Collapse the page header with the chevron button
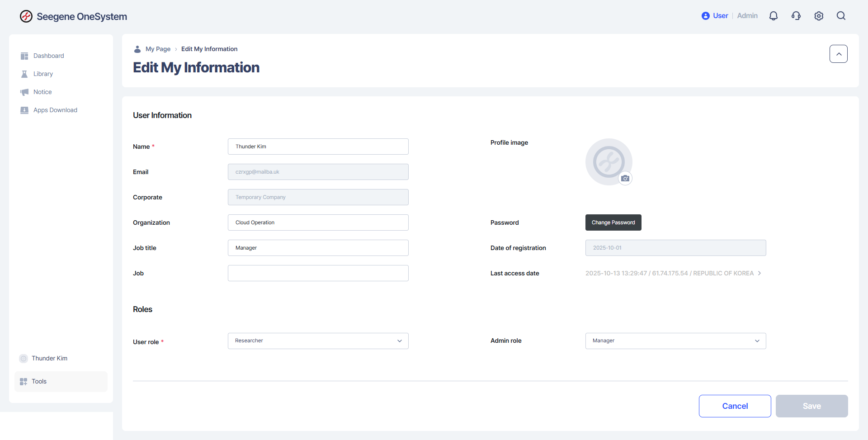 point(839,54)
